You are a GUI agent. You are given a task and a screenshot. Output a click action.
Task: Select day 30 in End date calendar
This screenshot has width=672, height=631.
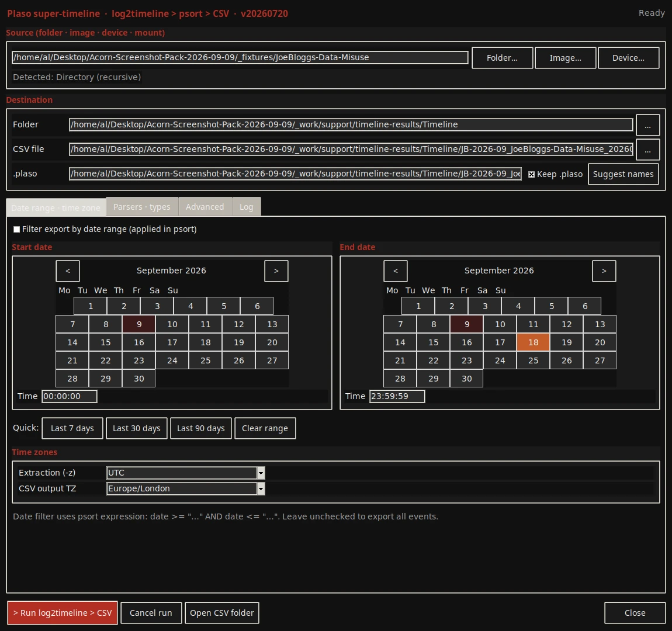point(467,379)
